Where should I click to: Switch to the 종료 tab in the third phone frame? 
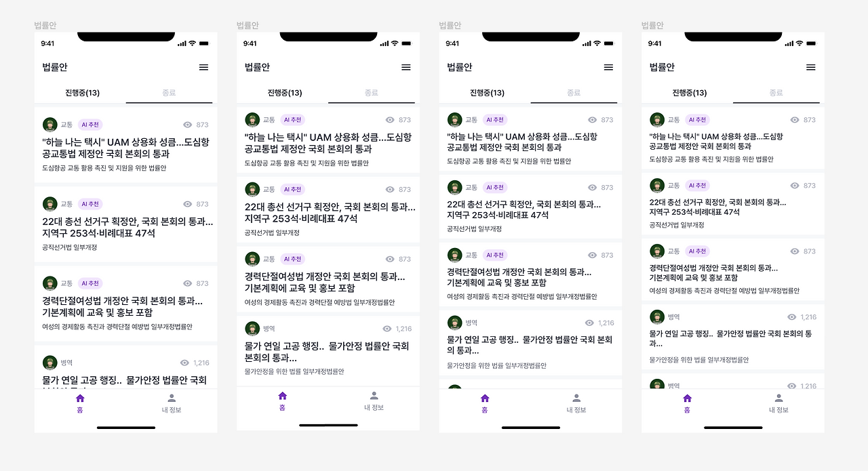(x=574, y=93)
